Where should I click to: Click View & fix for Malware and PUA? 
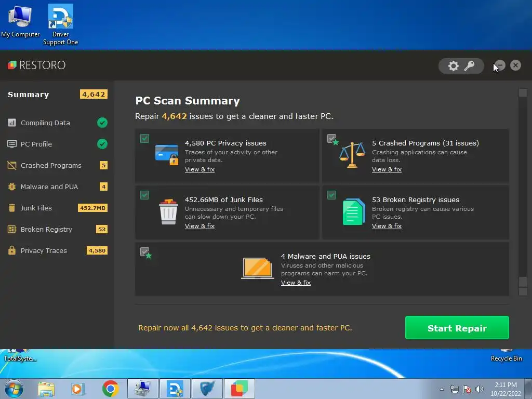tap(296, 283)
